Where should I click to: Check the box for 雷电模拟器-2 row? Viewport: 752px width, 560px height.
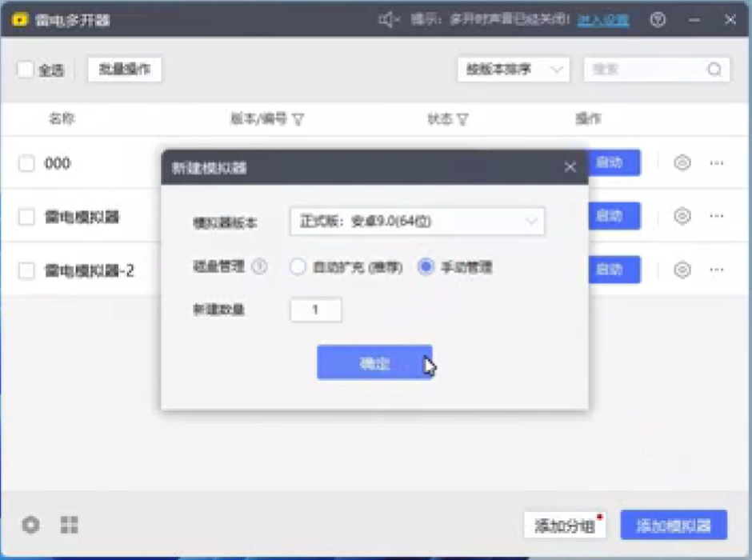(x=26, y=270)
